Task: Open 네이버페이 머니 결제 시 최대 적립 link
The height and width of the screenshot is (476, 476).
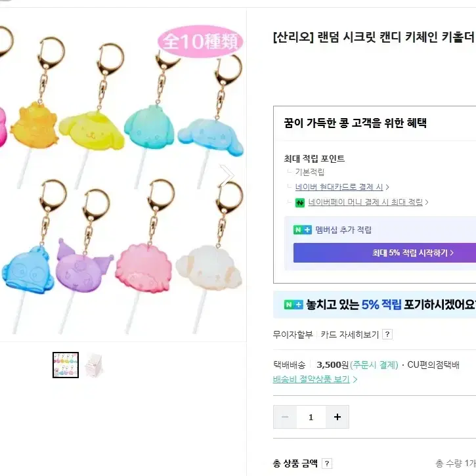Action: 365,202
